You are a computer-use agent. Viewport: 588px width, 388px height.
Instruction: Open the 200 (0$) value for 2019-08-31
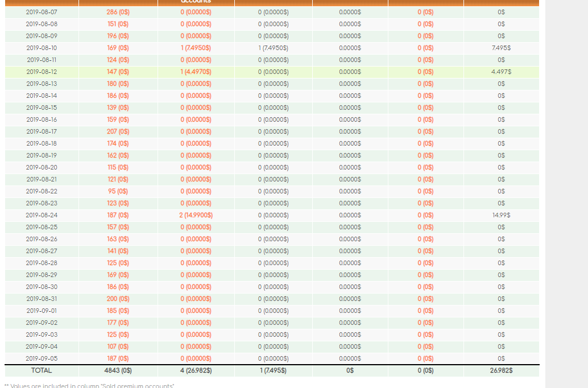pyautogui.click(x=118, y=299)
